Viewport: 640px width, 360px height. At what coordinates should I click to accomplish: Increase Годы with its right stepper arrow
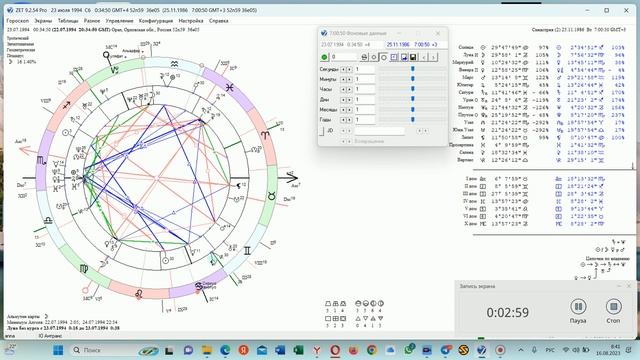[349, 120]
